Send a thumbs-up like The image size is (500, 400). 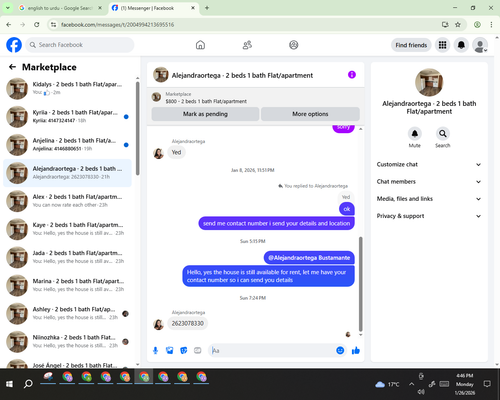tap(356, 350)
